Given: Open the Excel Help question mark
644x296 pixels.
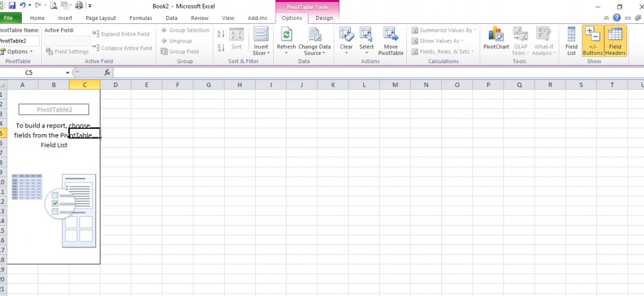Looking at the screenshot, I should [616, 17].
